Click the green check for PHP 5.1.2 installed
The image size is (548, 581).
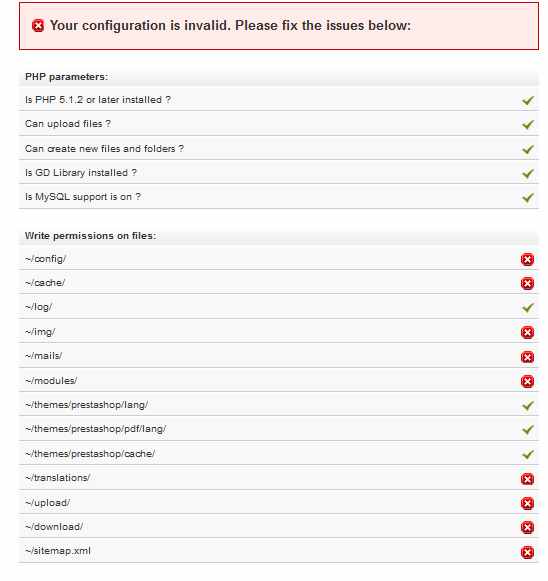[528, 100]
